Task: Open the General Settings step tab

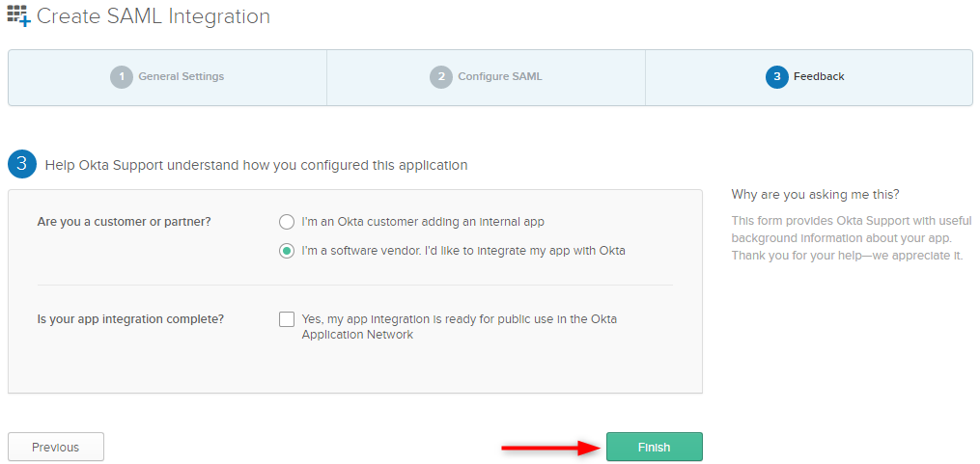Action: coord(167,77)
